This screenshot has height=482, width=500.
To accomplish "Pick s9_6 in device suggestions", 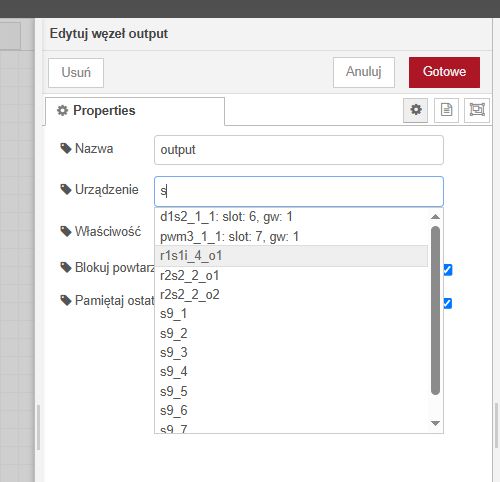I will (x=291, y=411).
